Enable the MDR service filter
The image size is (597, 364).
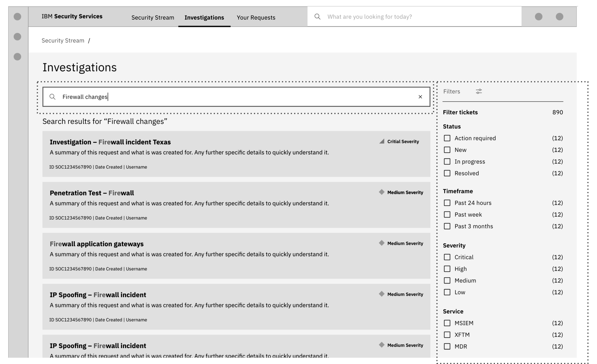[x=447, y=346]
